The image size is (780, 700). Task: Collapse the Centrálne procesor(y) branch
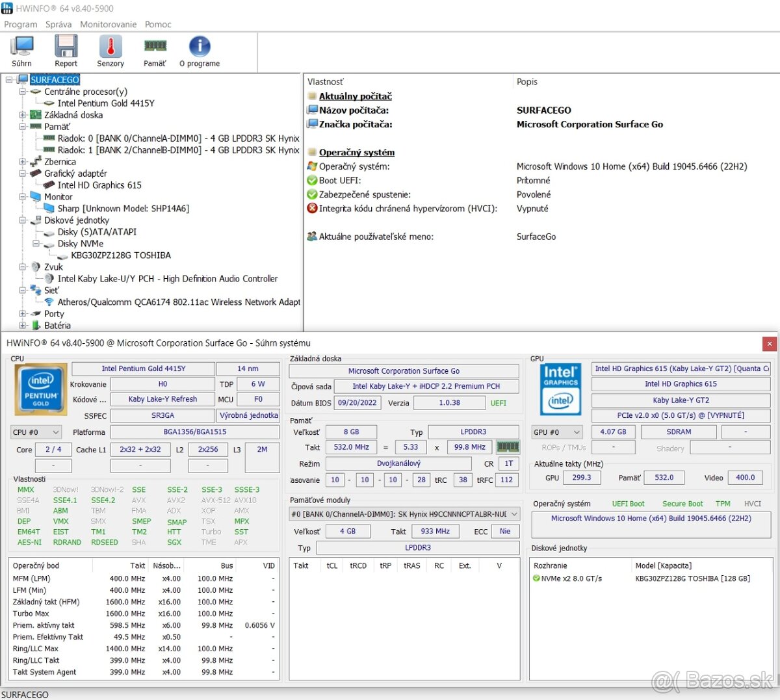[23, 92]
